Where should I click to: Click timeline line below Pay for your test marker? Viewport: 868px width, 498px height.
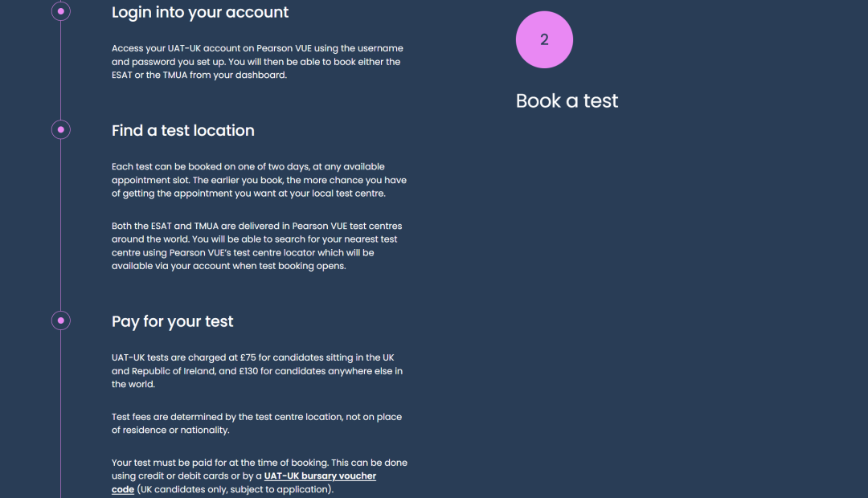61,414
